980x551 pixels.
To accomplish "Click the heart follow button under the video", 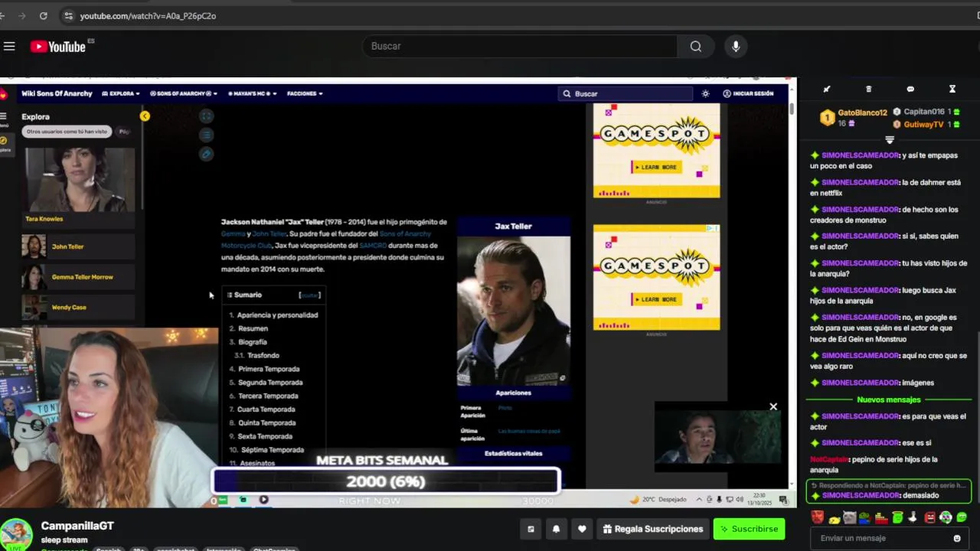I will coord(582,529).
